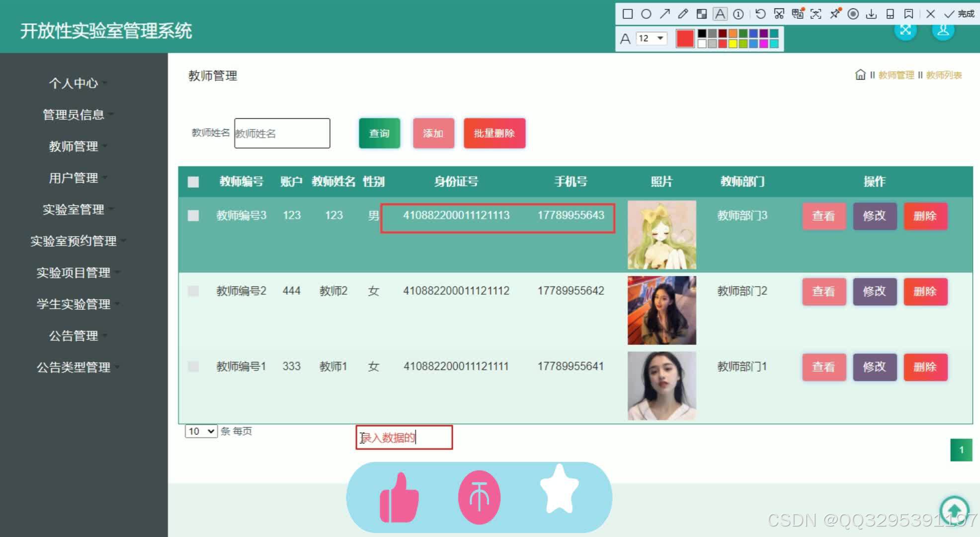Click 删除 for 教师编号2

coord(925,291)
